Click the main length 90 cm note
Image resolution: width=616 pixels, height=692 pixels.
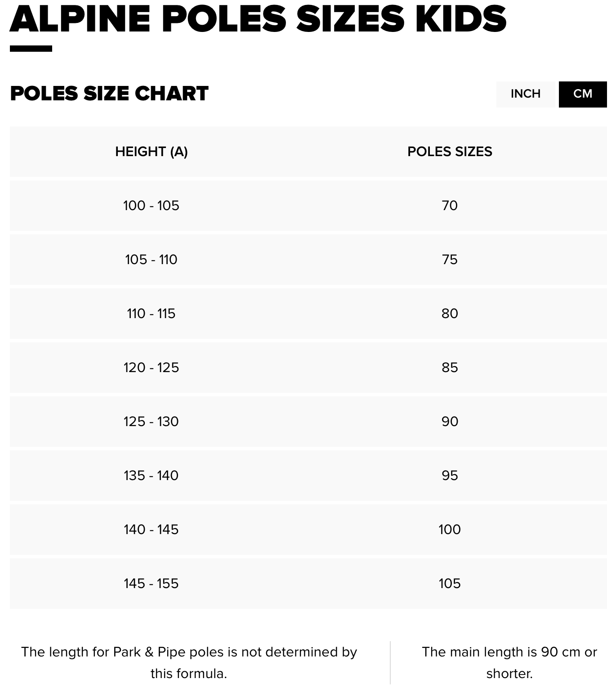click(x=509, y=662)
